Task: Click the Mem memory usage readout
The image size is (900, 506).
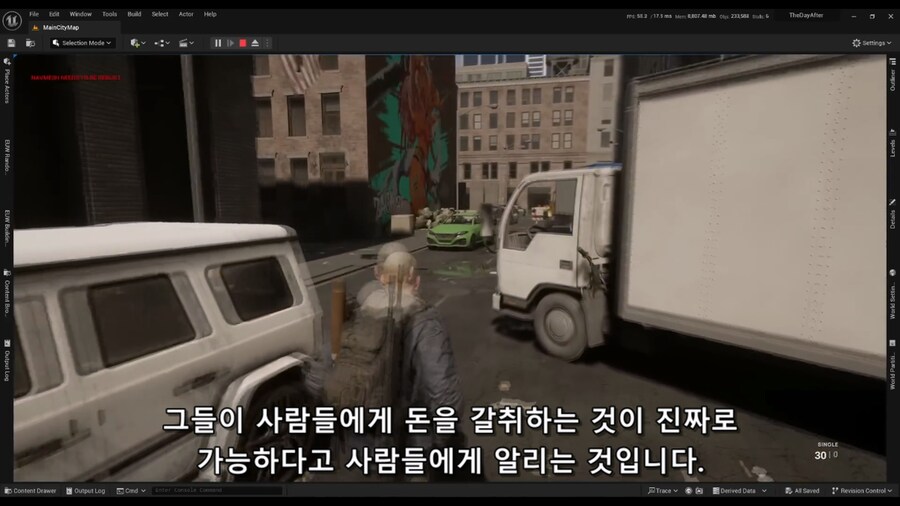Action: click(695, 16)
